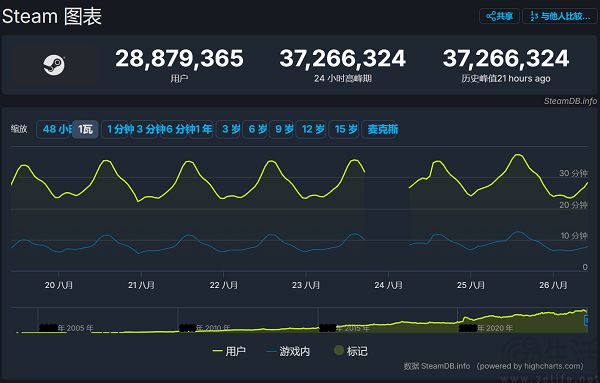Click the 26 八月 axis label

(553, 285)
